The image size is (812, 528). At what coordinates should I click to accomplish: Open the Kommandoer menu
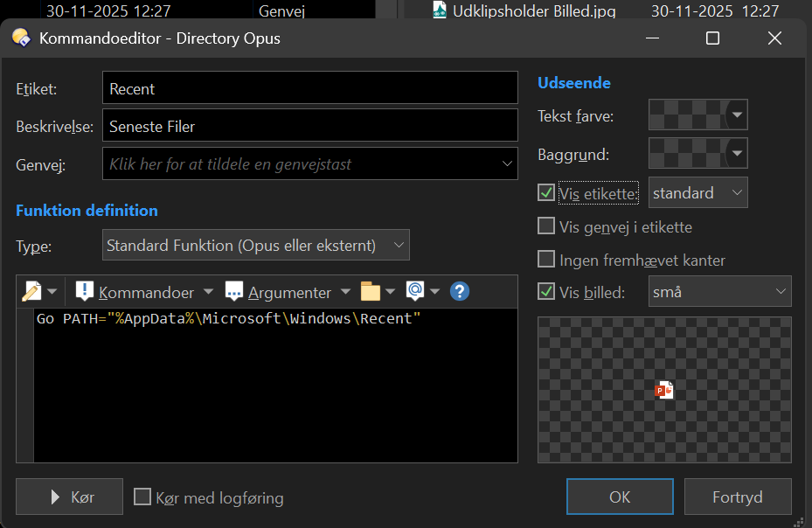click(146, 292)
